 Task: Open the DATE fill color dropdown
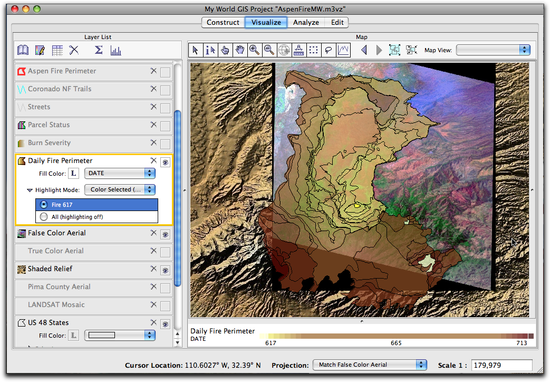[x=120, y=173]
